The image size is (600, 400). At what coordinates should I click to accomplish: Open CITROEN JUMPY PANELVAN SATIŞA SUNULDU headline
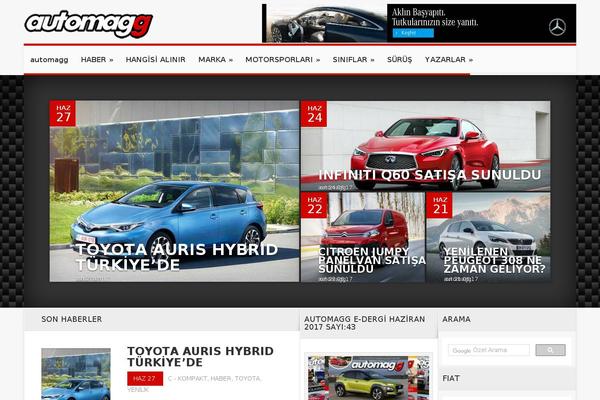[372, 260]
